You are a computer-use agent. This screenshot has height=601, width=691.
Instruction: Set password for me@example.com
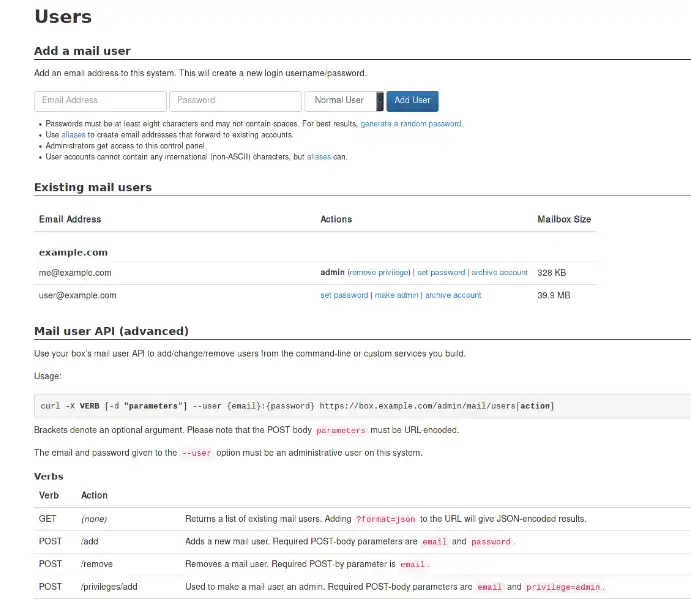click(x=441, y=272)
